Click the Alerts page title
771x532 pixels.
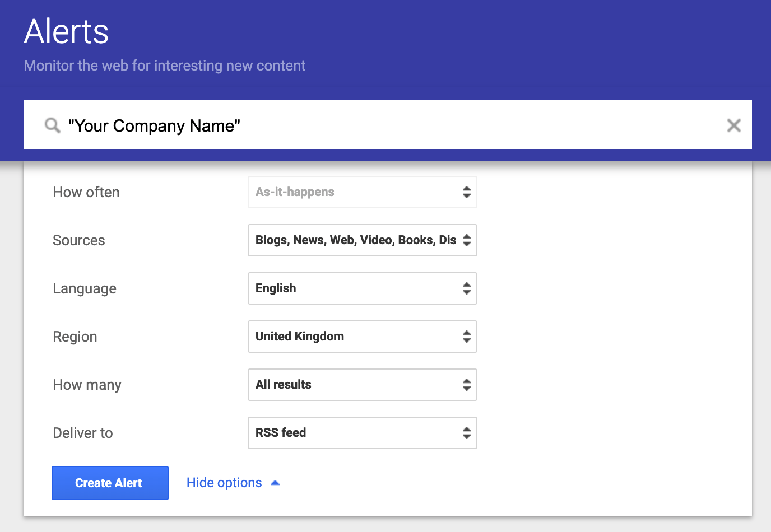coord(66,31)
